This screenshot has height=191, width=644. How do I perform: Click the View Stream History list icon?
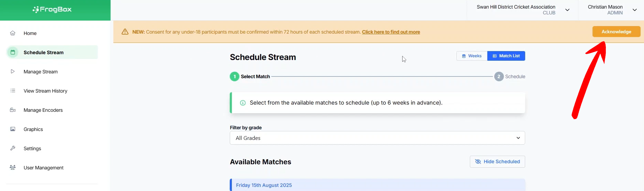pyautogui.click(x=13, y=91)
